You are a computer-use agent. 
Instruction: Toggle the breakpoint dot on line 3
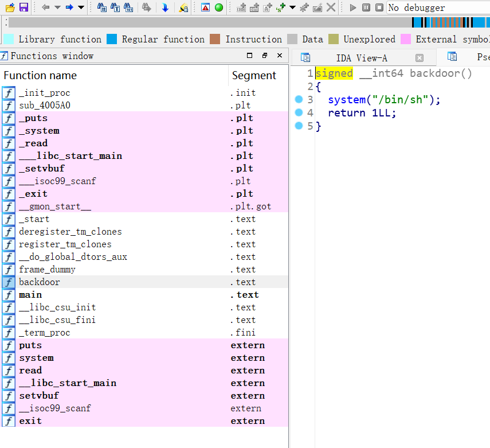(299, 99)
